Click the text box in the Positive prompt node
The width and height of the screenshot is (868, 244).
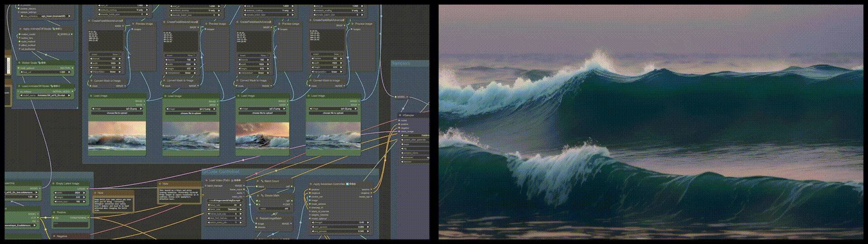(x=71, y=225)
